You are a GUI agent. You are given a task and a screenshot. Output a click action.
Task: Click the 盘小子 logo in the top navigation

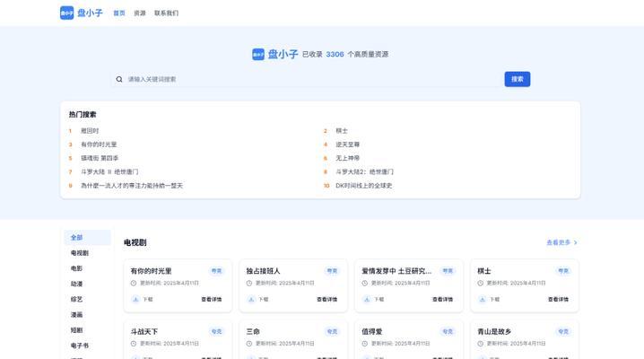coord(82,13)
